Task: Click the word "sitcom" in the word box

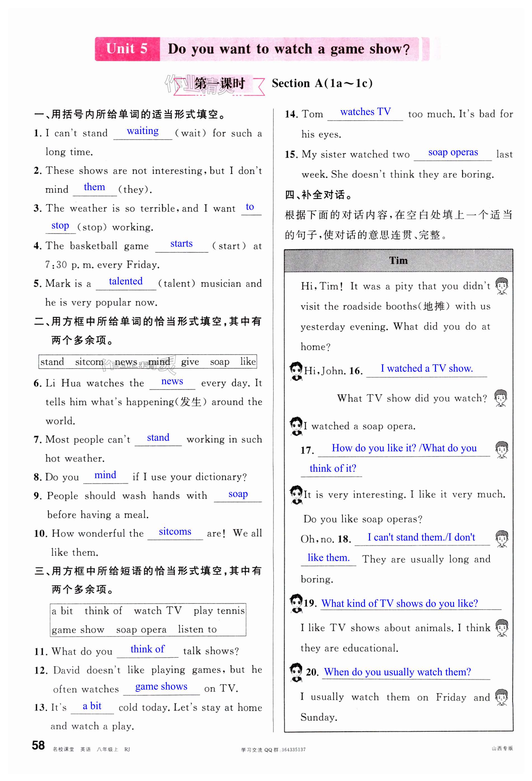Action: coord(89,362)
